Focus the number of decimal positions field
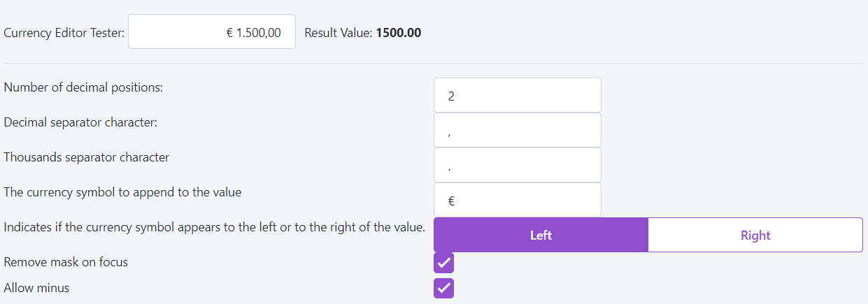868x304 pixels. pyautogui.click(x=517, y=96)
